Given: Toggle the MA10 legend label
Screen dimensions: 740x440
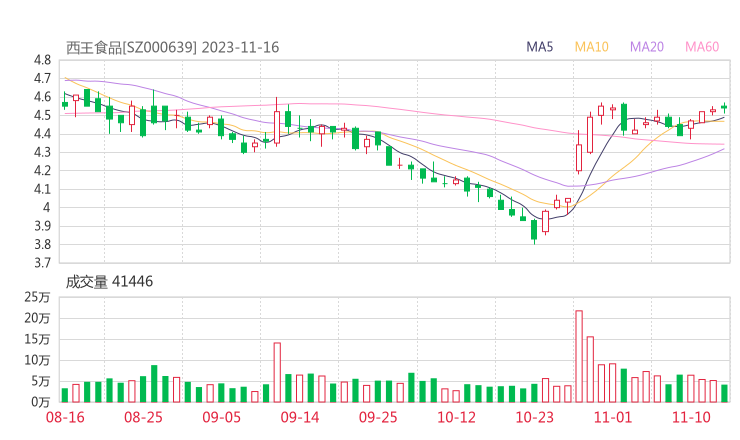Looking at the screenshot, I should pos(591,47).
